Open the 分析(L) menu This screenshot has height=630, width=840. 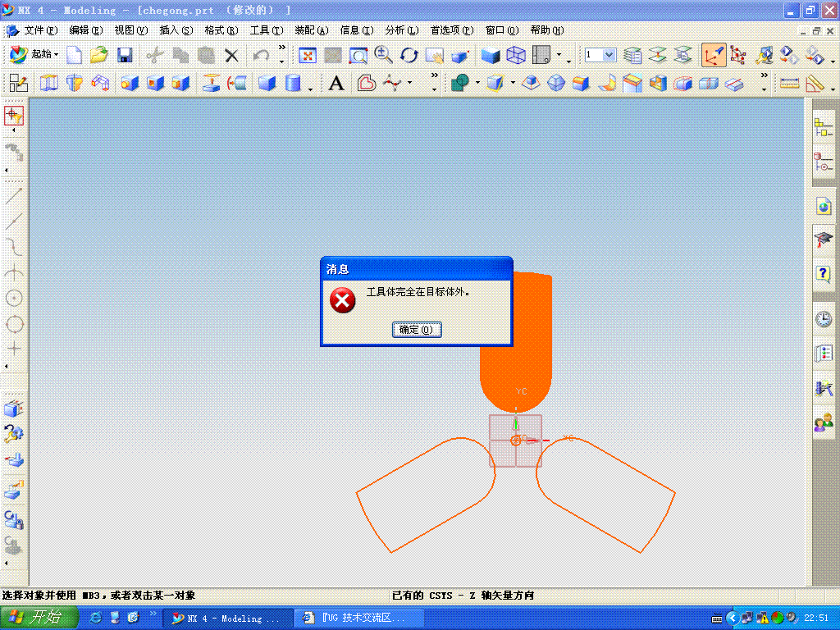click(x=401, y=30)
